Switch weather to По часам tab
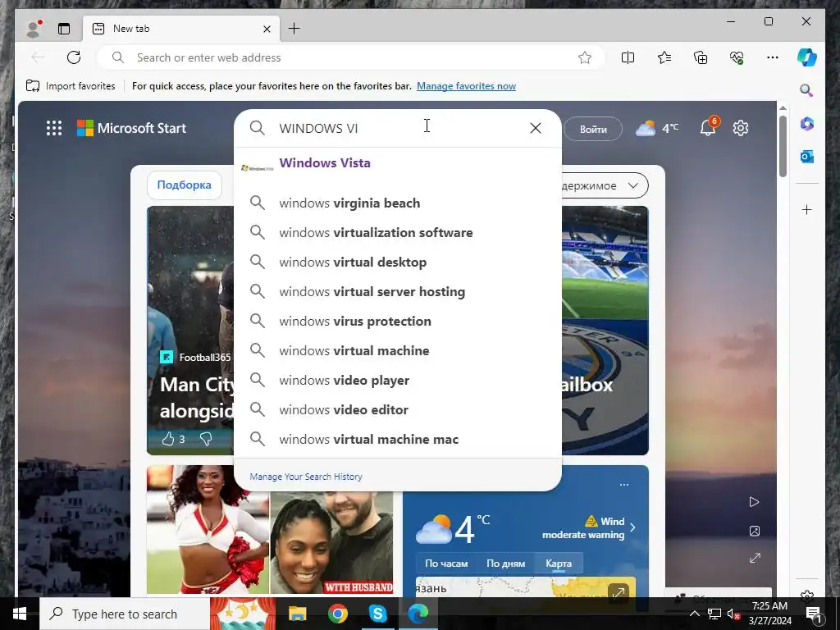This screenshot has height=630, width=840. click(x=446, y=564)
